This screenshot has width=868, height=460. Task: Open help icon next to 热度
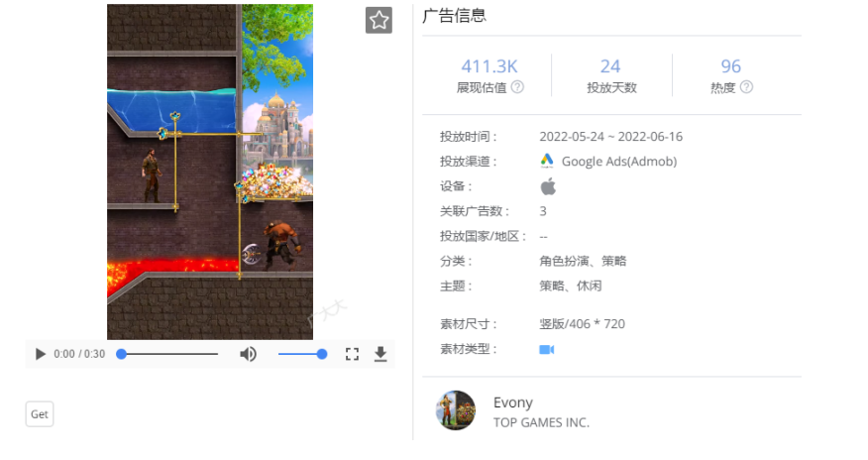[746, 87]
